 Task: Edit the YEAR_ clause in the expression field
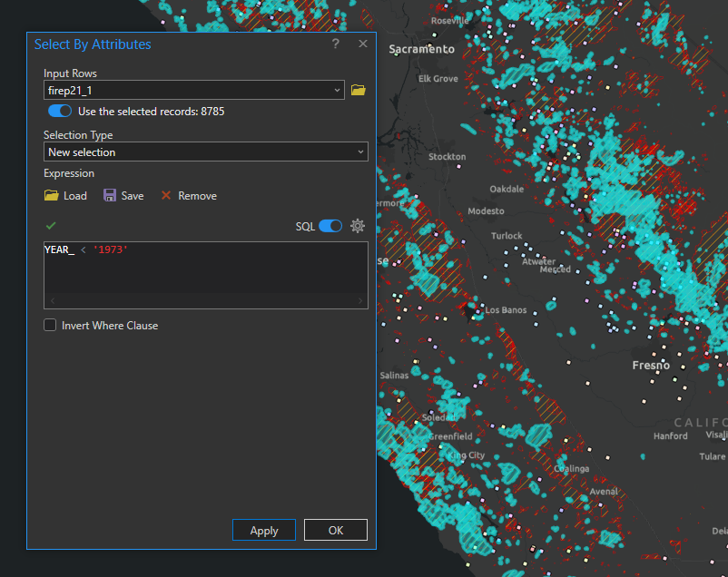pos(58,249)
